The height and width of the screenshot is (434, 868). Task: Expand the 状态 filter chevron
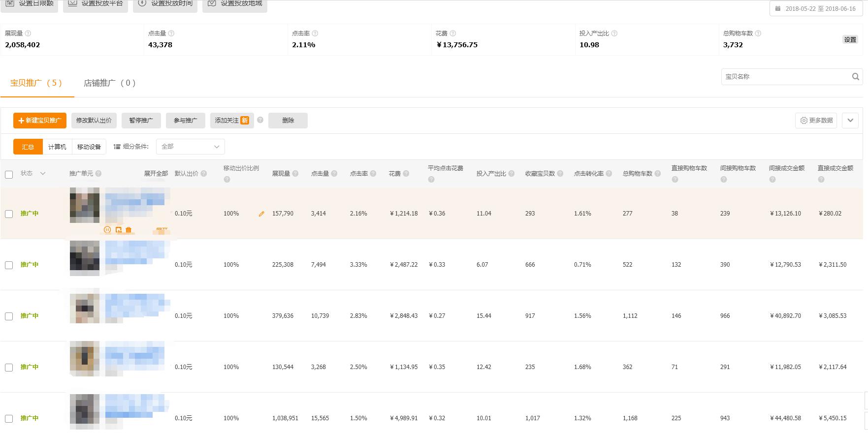tap(43, 173)
